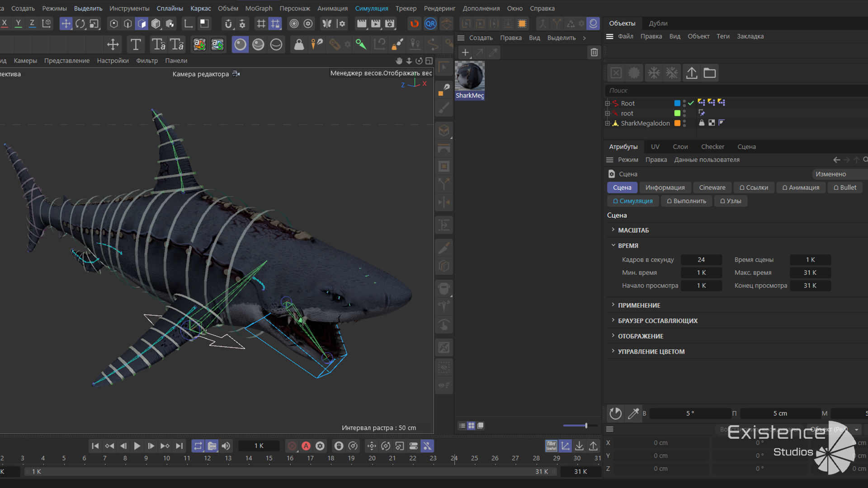This screenshot has width=868, height=488.
Task: Toggle the X axis lock
Action: [x=5, y=23]
